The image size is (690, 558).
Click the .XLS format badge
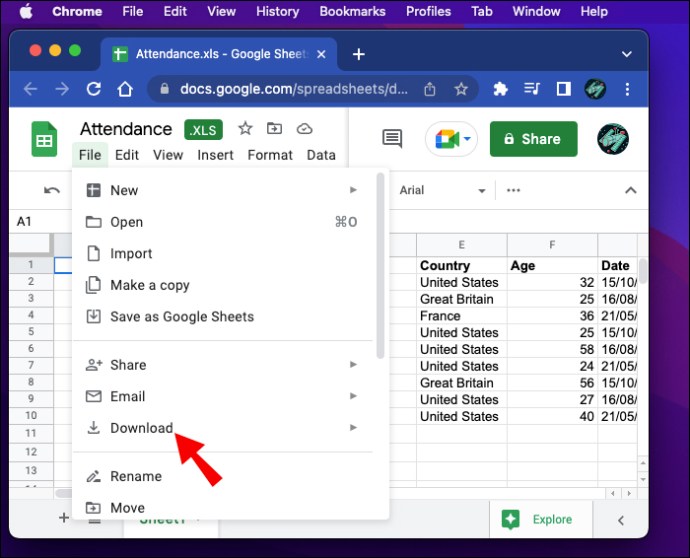pyautogui.click(x=203, y=130)
